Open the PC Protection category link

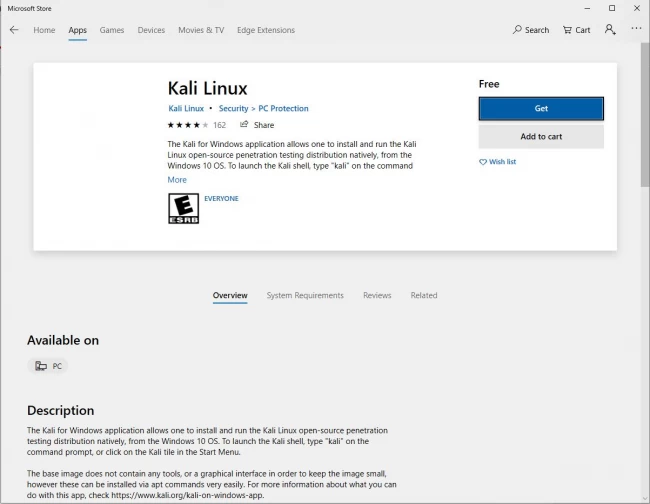click(x=283, y=109)
